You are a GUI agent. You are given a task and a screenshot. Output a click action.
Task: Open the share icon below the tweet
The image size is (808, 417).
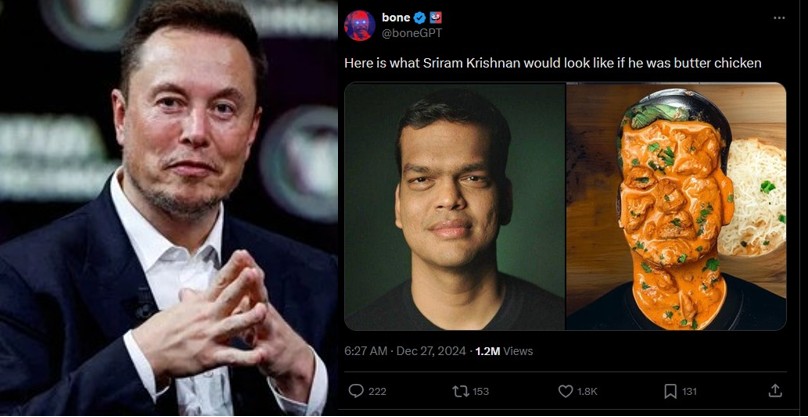[x=775, y=391]
